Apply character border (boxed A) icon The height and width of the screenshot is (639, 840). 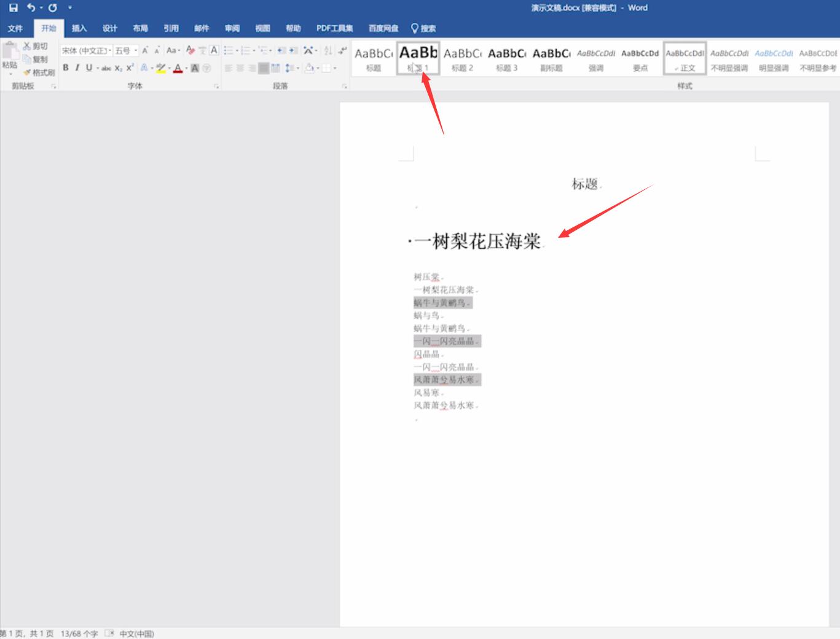coord(214,50)
